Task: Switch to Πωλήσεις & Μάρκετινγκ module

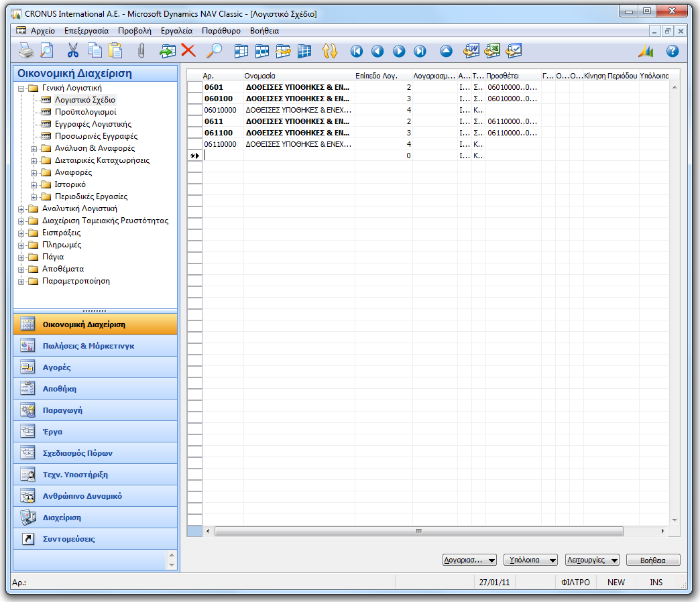Action: 95,346
